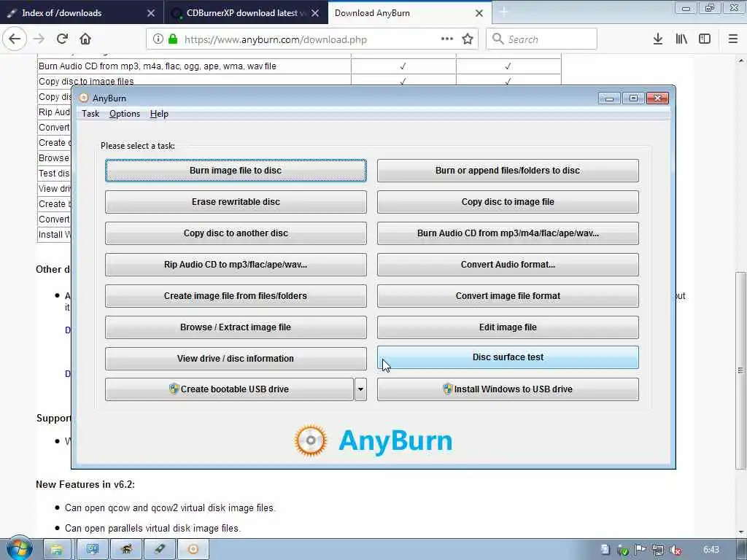
Task: Click 'Burn Audio CD from mp3, m4a' table row
Action: coord(298,66)
